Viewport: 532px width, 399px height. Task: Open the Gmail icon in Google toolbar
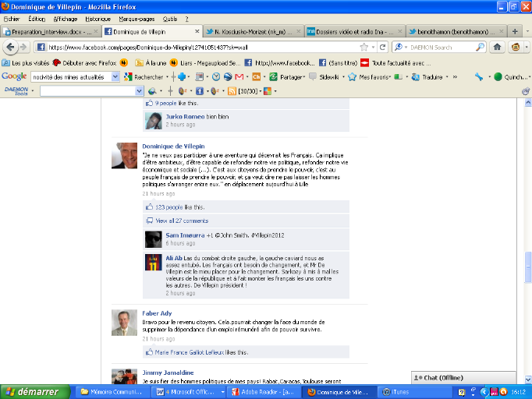pyautogui.click(x=239, y=77)
